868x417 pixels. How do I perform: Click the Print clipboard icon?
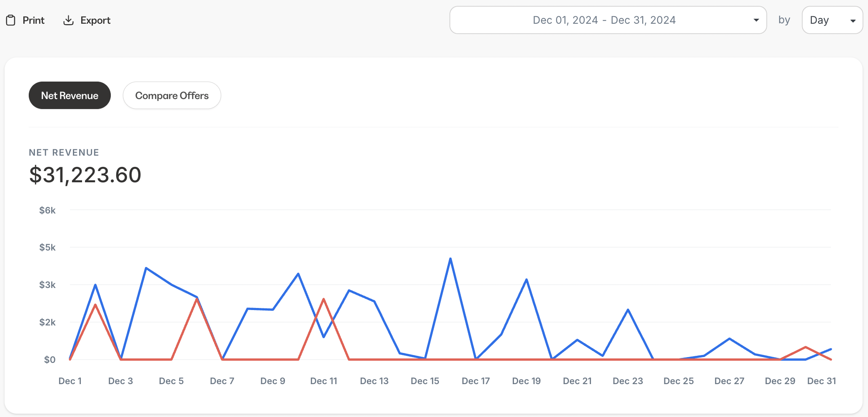[11, 20]
